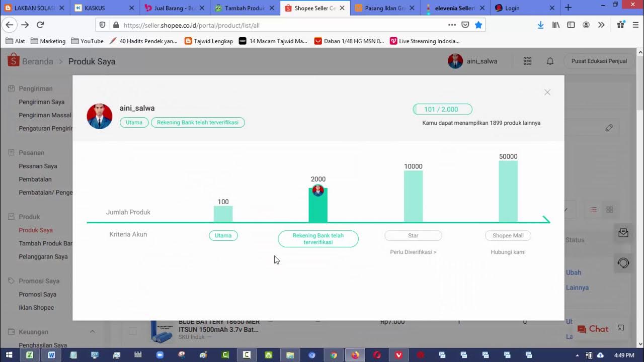Expand the toolbar overflow chevrons
The height and width of the screenshot is (362, 644).
(x=601, y=25)
